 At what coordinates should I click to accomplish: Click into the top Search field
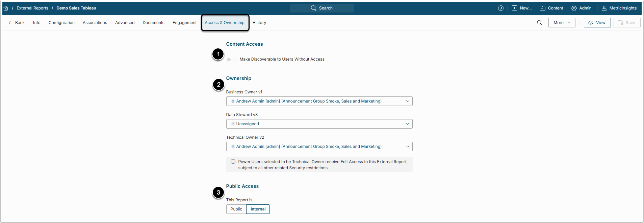click(x=322, y=8)
